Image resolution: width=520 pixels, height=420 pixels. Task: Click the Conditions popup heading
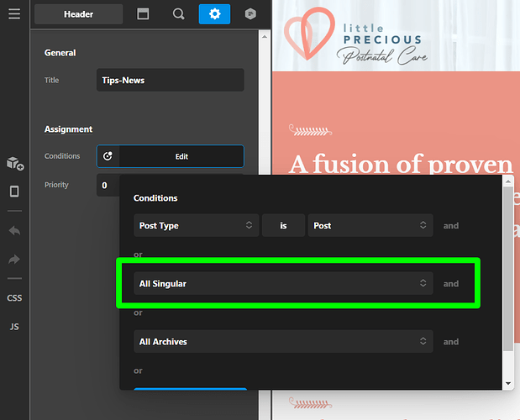point(155,198)
